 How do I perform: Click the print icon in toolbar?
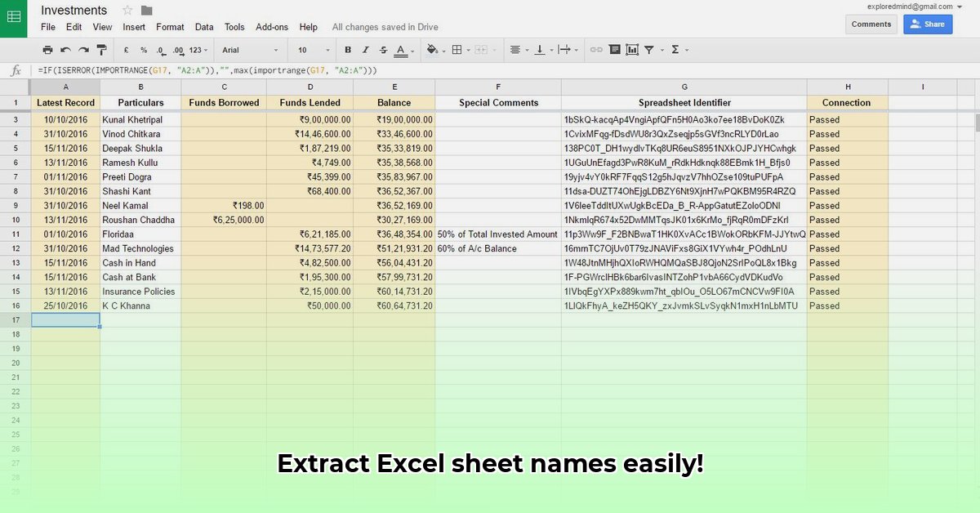click(x=47, y=50)
